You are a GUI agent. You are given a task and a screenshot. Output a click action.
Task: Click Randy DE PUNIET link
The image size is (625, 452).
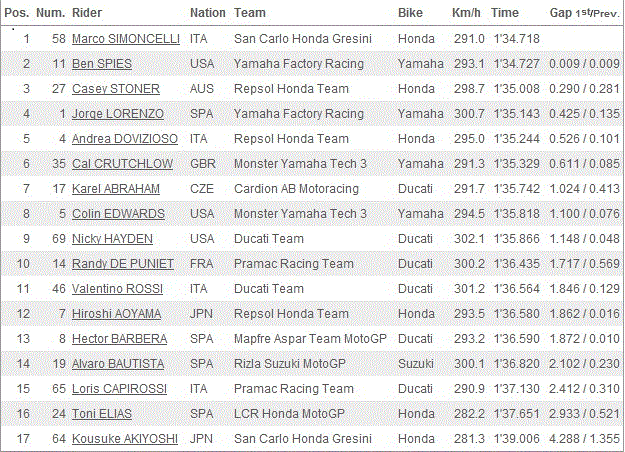click(123, 264)
